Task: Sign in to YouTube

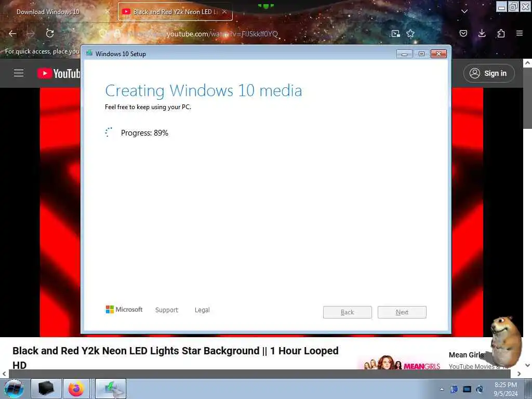Action: [x=489, y=73]
